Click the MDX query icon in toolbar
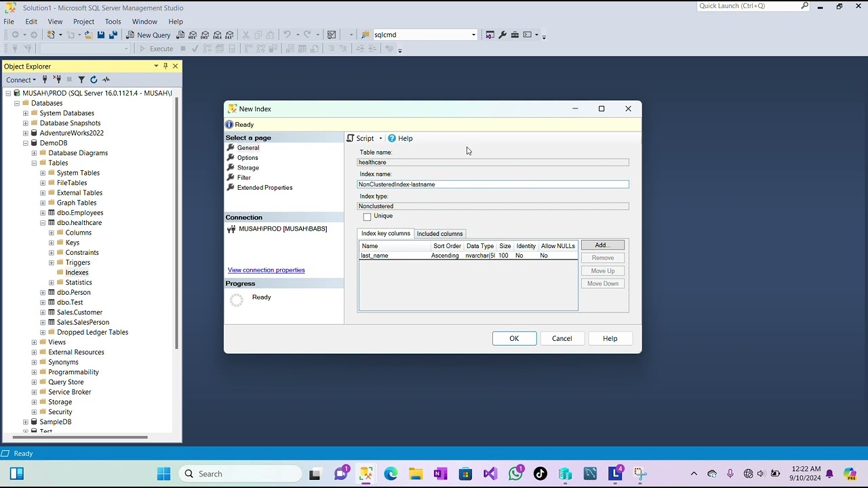 coord(193,35)
